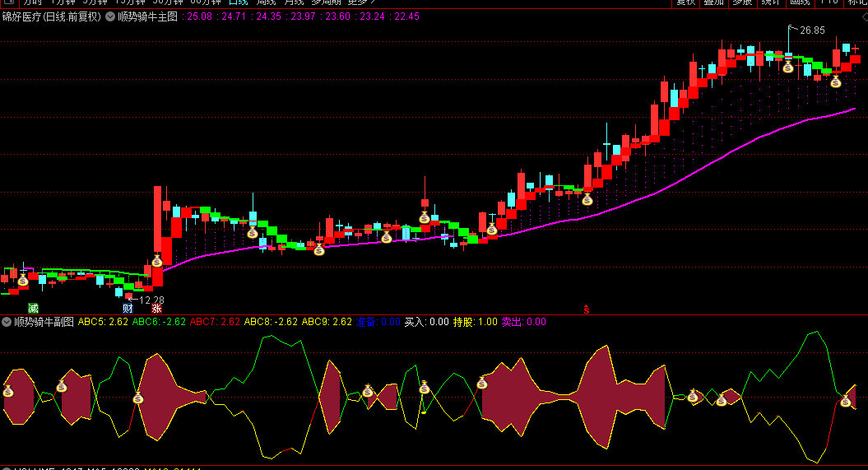This screenshot has width=868, height=470.
Task: Click the 统计 statistics button
Action: coord(771,2)
